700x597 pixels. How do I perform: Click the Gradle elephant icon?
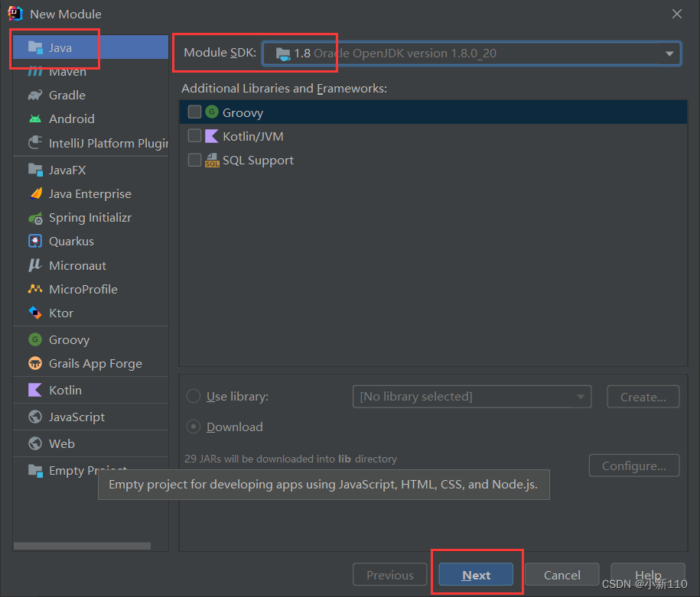[35, 95]
